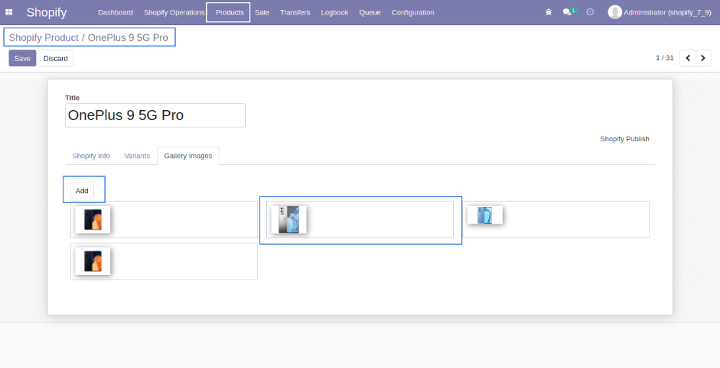This screenshot has width=720, height=368.
Task: Open the activities clock icon
Action: [590, 12]
